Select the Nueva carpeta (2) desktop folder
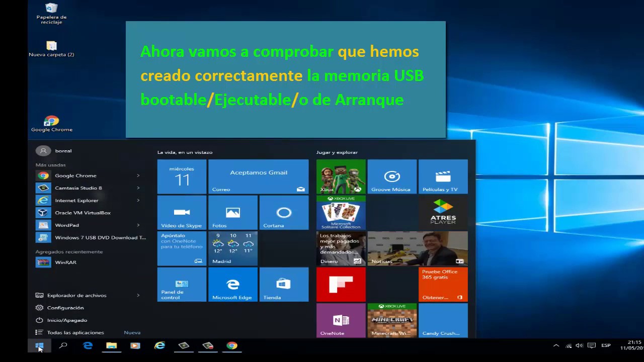Screen dimensions: 644x362 pos(51,49)
